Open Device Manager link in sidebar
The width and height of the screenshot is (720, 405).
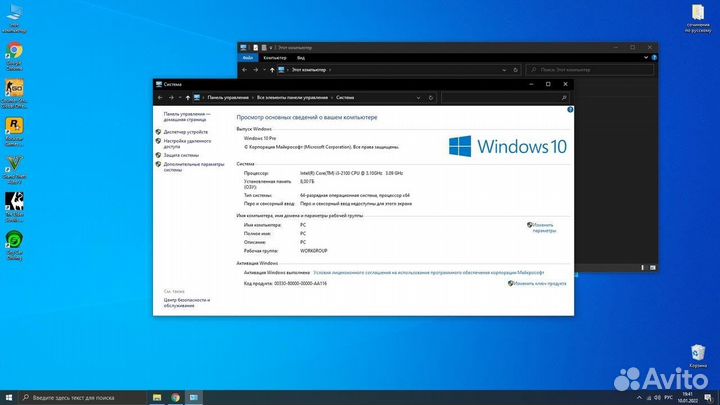(x=185, y=132)
